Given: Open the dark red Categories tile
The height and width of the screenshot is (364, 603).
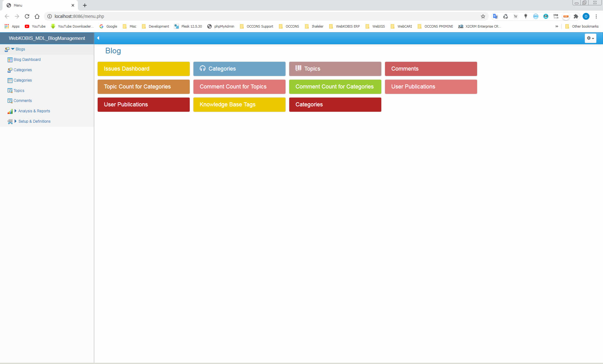Looking at the screenshot, I should click(x=335, y=104).
